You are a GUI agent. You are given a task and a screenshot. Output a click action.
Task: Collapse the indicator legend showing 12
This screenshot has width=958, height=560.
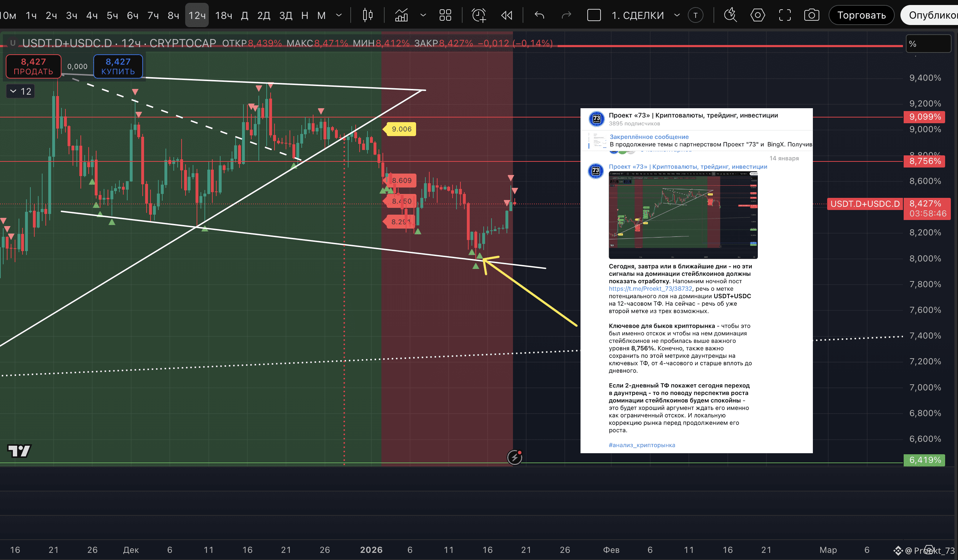coord(14,91)
